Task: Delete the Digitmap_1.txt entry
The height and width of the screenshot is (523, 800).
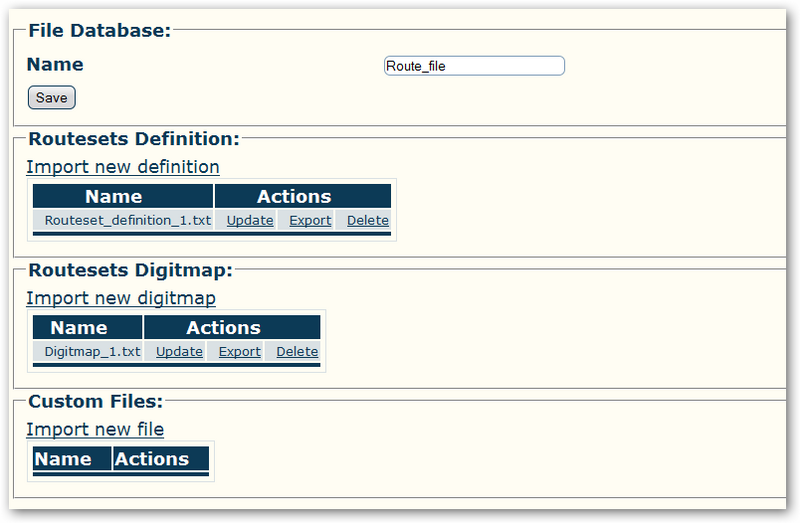Action: pyautogui.click(x=297, y=352)
